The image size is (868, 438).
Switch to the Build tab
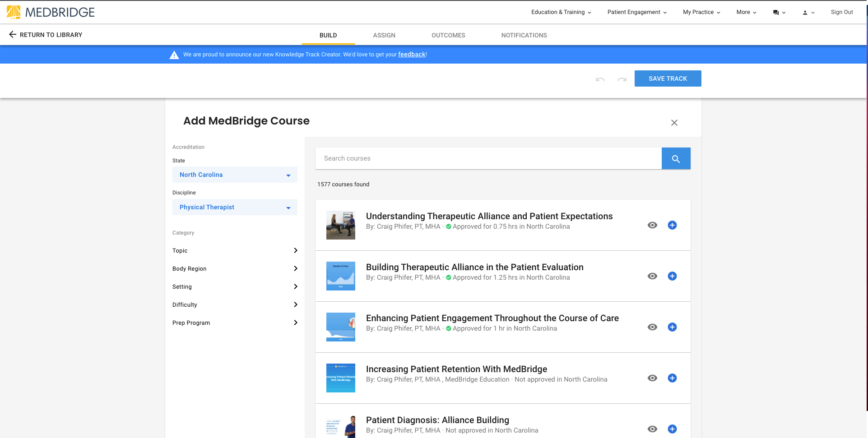[x=328, y=35]
